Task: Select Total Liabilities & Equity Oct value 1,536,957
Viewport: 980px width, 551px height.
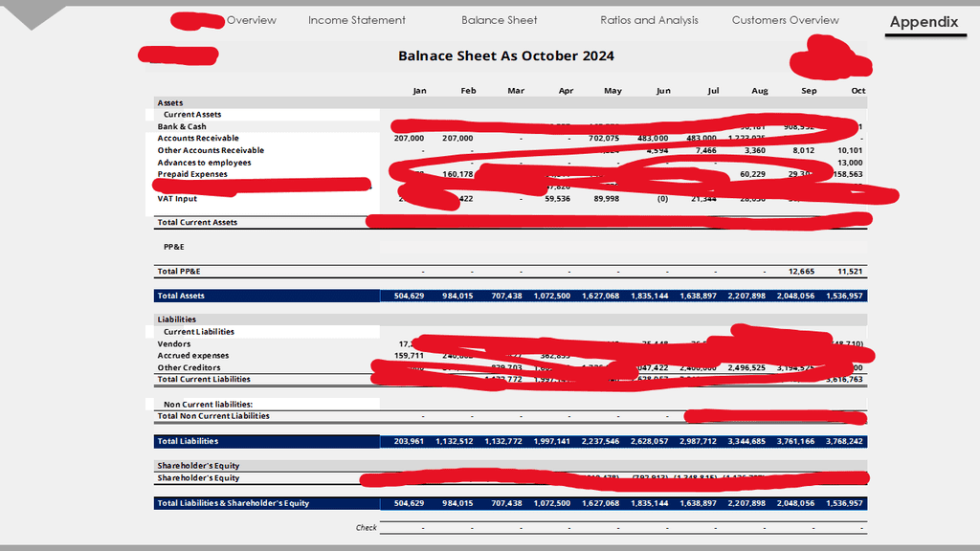Action: 844,503
